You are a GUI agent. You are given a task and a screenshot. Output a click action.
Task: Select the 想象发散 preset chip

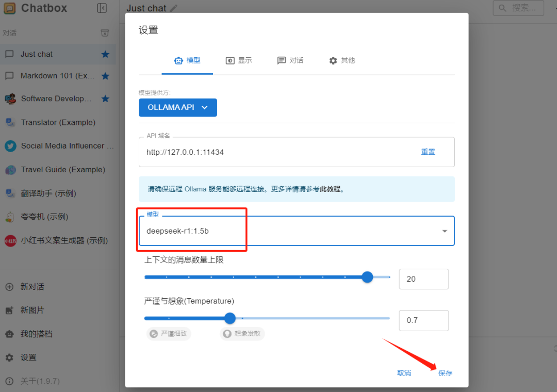coord(242,334)
